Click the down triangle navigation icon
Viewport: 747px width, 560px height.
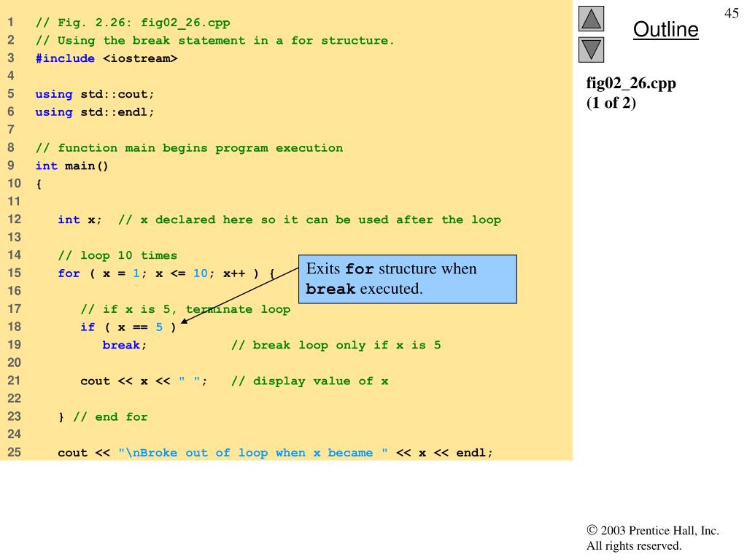tap(591, 50)
